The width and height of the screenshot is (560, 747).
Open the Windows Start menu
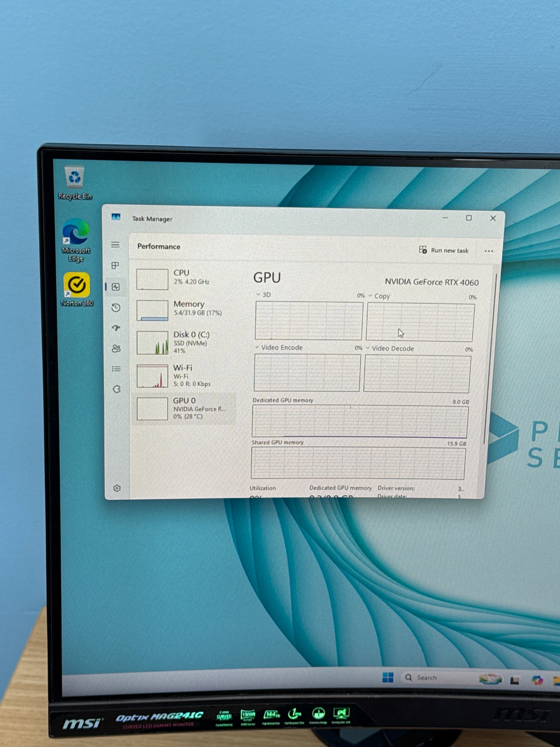tap(388, 677)
